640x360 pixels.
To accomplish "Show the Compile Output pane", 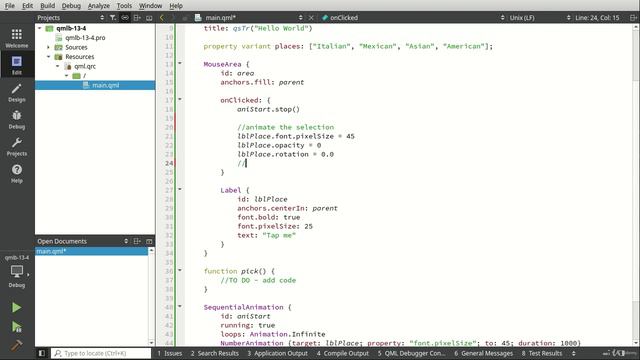I will [x=342, y=353].
